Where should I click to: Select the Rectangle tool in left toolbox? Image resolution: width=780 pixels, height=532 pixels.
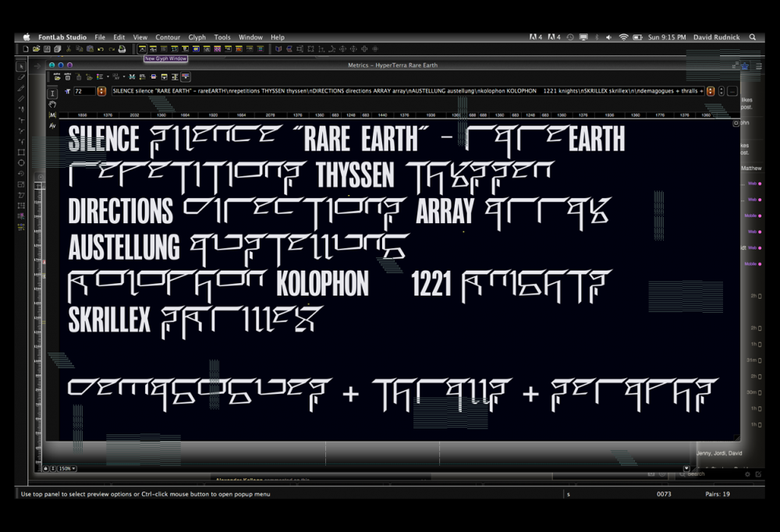point(21,152)
